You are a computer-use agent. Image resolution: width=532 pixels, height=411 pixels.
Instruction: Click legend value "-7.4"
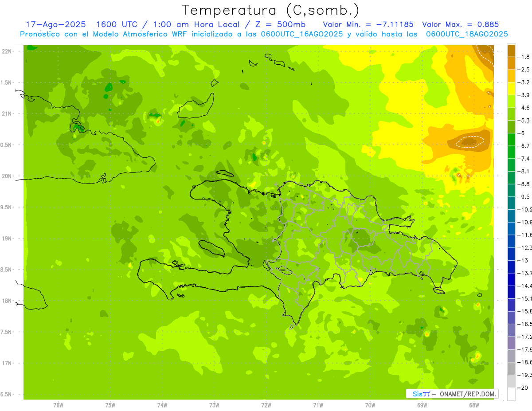[524, 159]
